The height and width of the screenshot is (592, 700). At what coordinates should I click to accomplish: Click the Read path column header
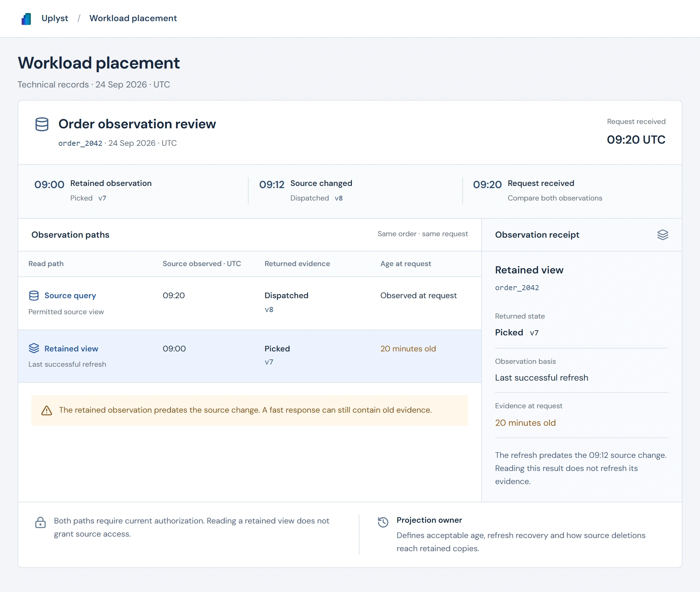tap(46, 264)
